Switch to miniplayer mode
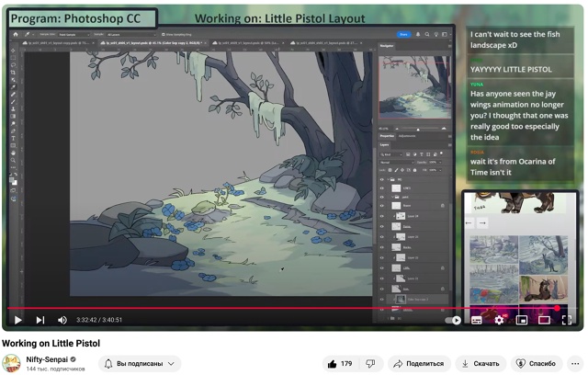Image resolution: width=588 pixels, height=375 pixels. [522, 320]
